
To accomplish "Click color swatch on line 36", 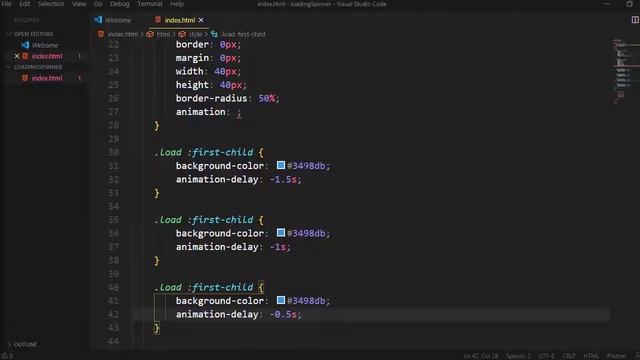I will tap(281, 232).
